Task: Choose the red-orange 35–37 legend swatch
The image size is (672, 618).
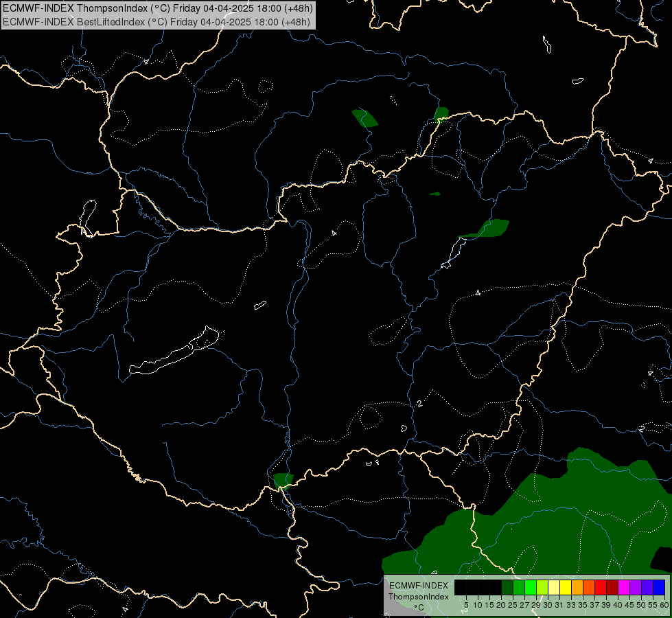Action: (x=589, y=588)
